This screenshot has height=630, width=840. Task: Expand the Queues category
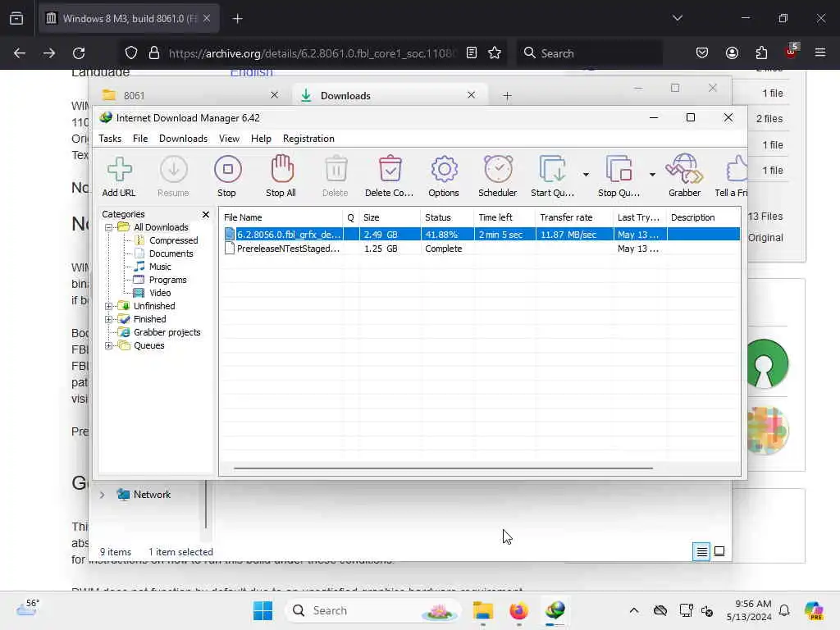109,345
